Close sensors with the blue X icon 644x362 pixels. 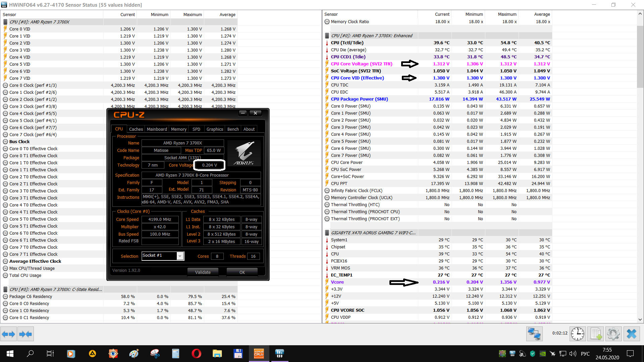coord(631,334)
